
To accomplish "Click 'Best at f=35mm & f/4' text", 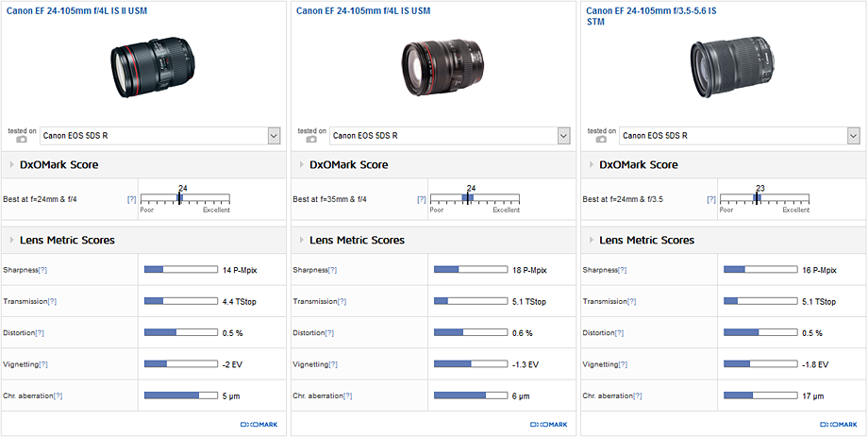I will point(330,199).
